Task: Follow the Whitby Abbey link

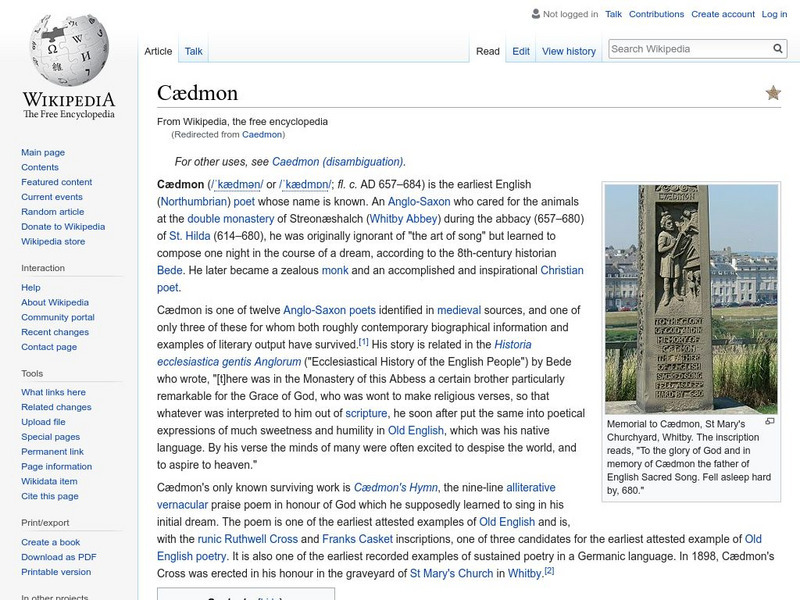Action: (x=404, y=219)
